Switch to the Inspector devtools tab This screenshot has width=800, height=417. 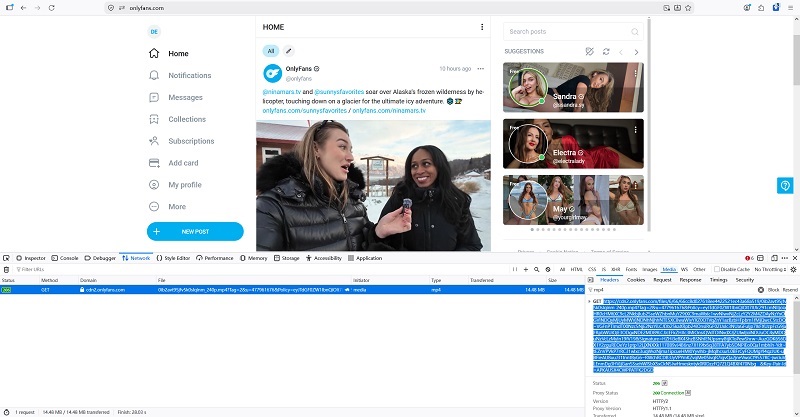31,258
